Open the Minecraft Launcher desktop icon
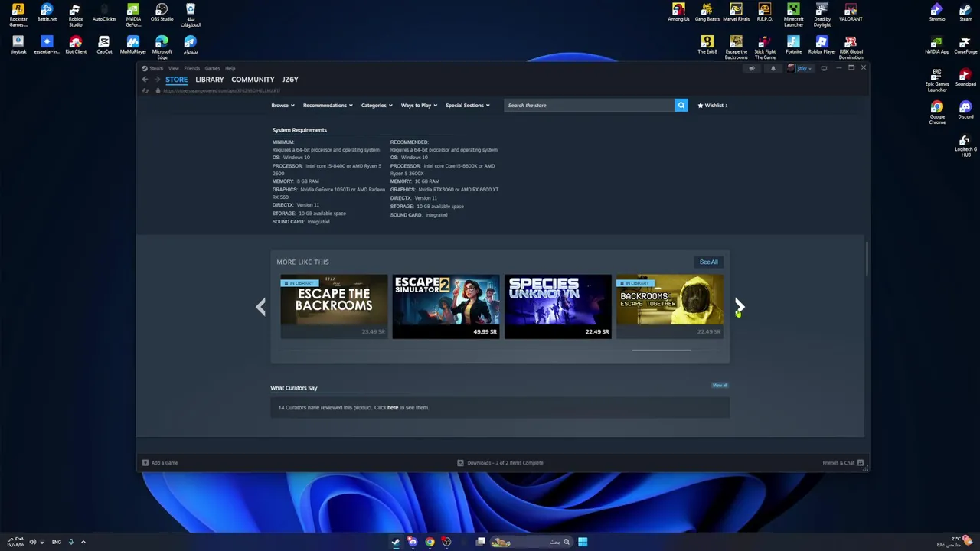This screenshot has width=980, height=551. coord(793,14)
